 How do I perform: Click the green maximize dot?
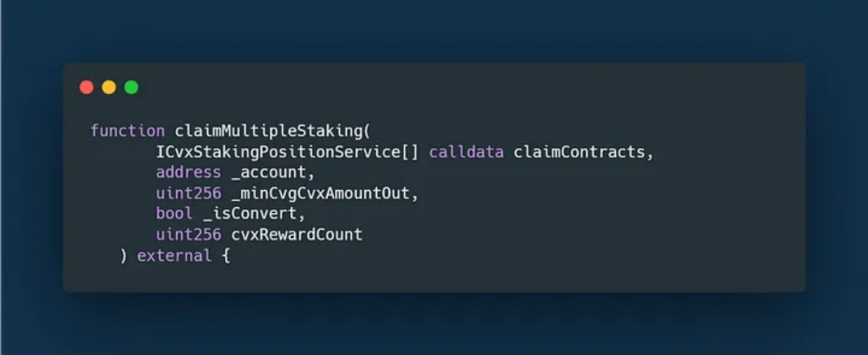point(131,88)
